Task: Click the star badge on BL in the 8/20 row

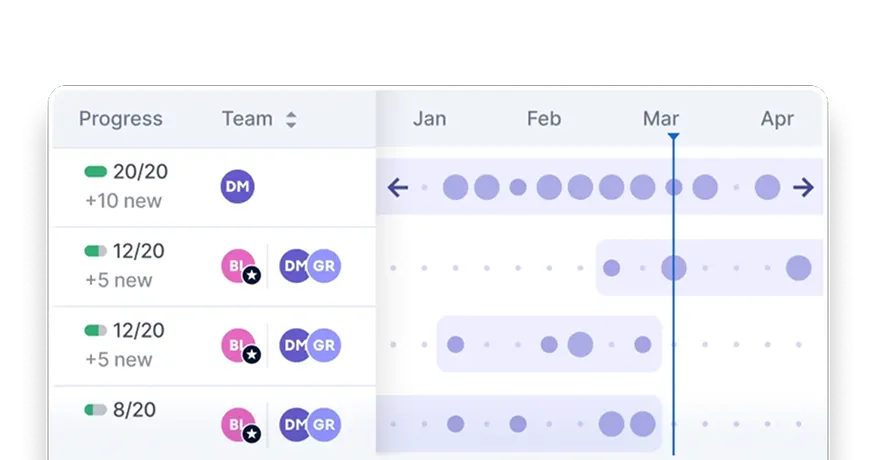Action: click(x=252, y=433)
